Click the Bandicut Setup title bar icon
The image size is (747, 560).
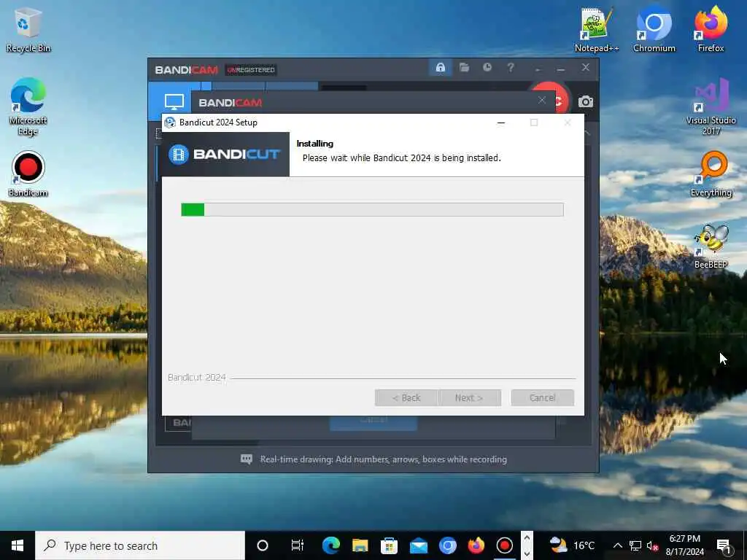click(x=169, y=122)
